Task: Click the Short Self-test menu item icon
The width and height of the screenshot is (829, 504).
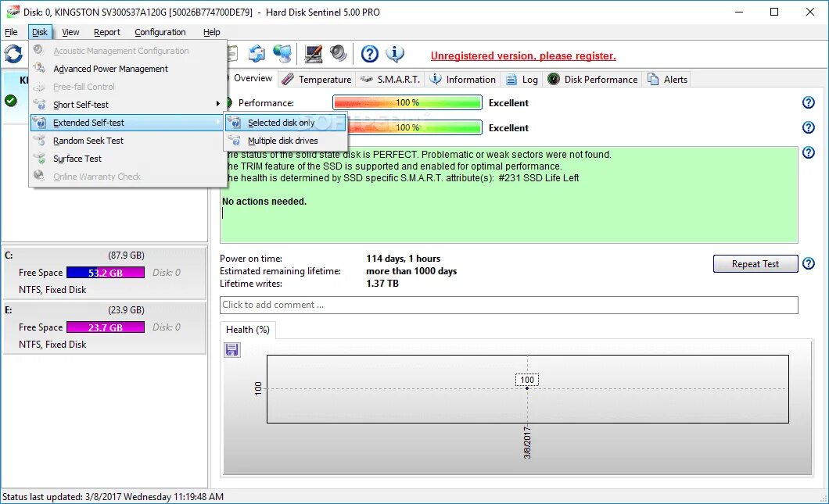Action: point(39,104)
